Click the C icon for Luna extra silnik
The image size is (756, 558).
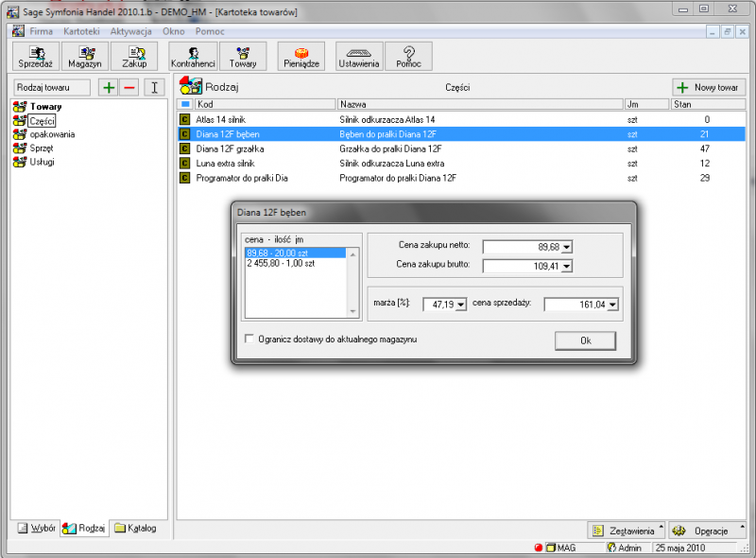[184, 164]
